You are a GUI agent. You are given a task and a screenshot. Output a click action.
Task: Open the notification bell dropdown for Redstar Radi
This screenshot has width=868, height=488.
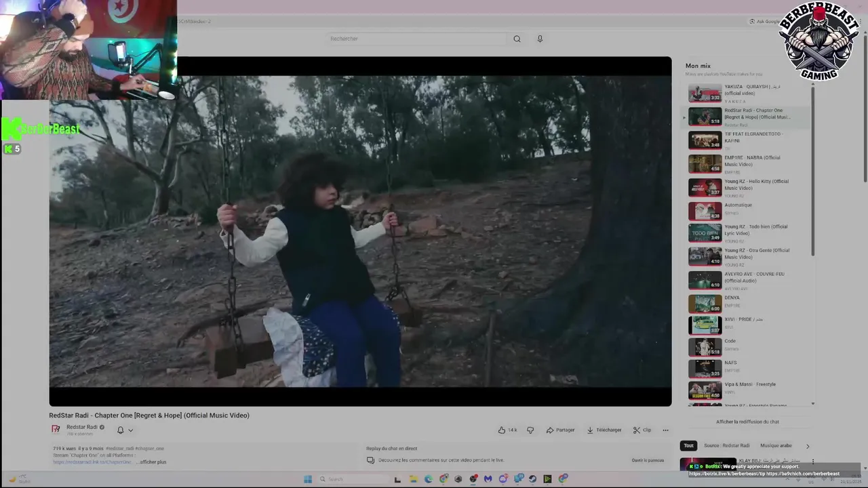125,430
